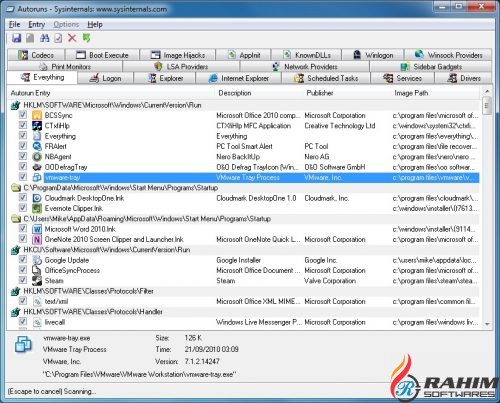
Task: Click the large VMware icon in details pane
Action: click(23, 344)
